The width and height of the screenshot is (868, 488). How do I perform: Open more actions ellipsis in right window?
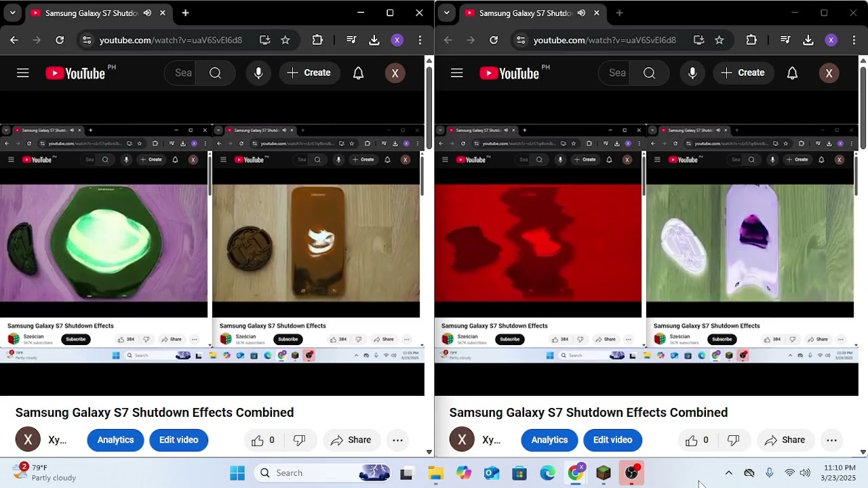point(832,441)
